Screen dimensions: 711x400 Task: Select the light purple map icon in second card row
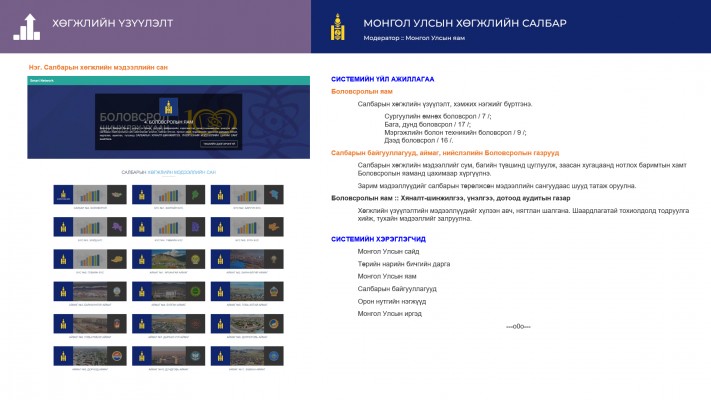[x=115, y=229]
